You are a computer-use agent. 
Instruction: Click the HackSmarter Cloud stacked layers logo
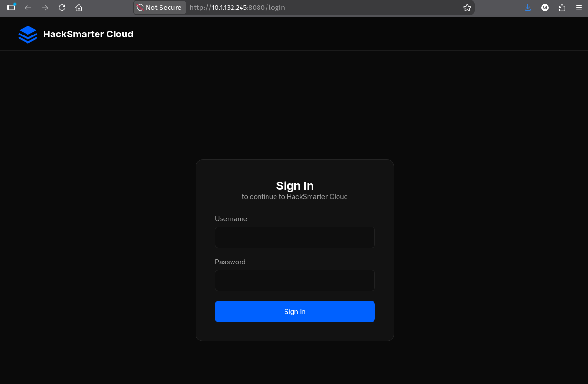[x=28, y=35]
